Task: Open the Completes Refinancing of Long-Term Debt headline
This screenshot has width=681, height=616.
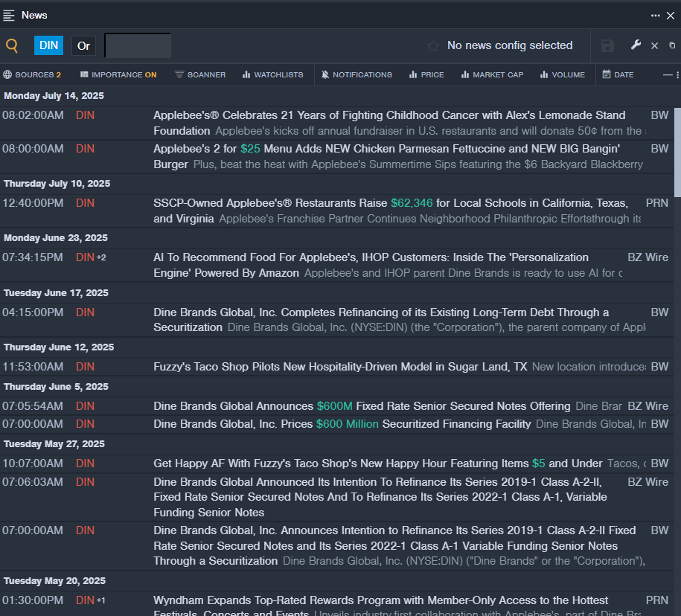Action: 381,319
